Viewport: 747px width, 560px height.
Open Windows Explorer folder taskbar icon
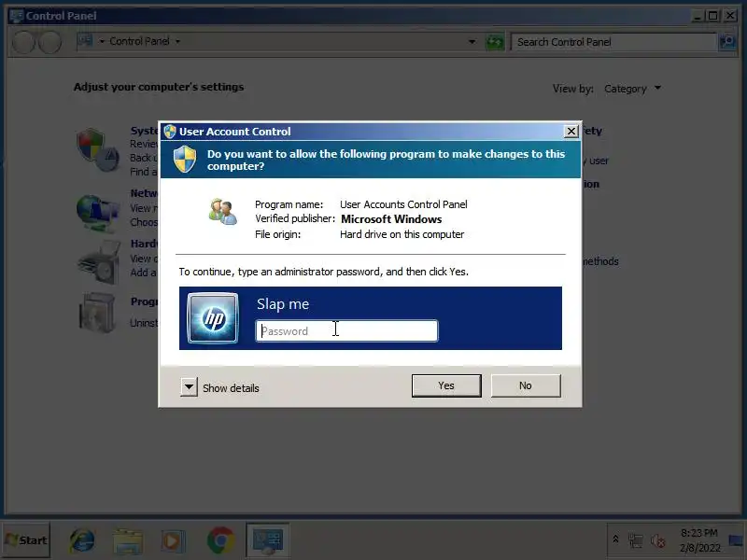coord(128,541)
